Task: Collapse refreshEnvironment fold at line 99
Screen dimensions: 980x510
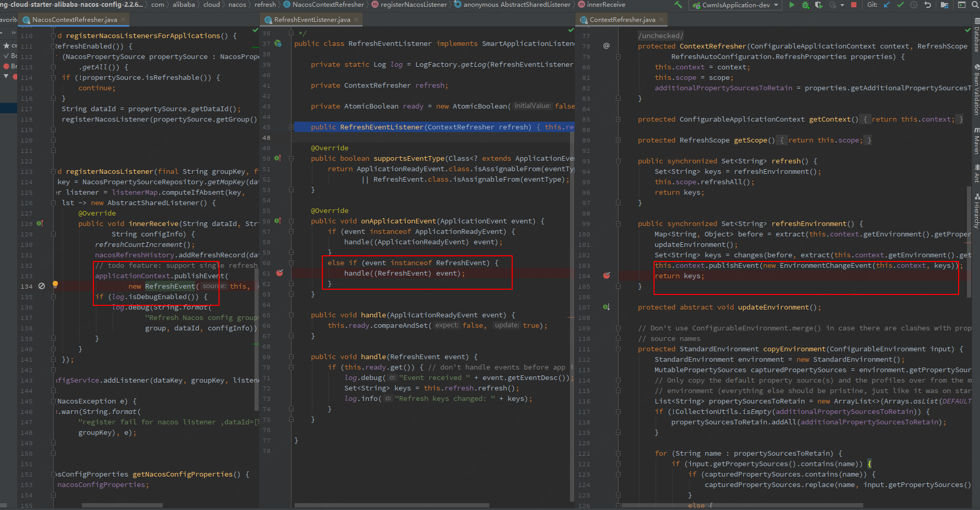Action: [x=618, y=223]
